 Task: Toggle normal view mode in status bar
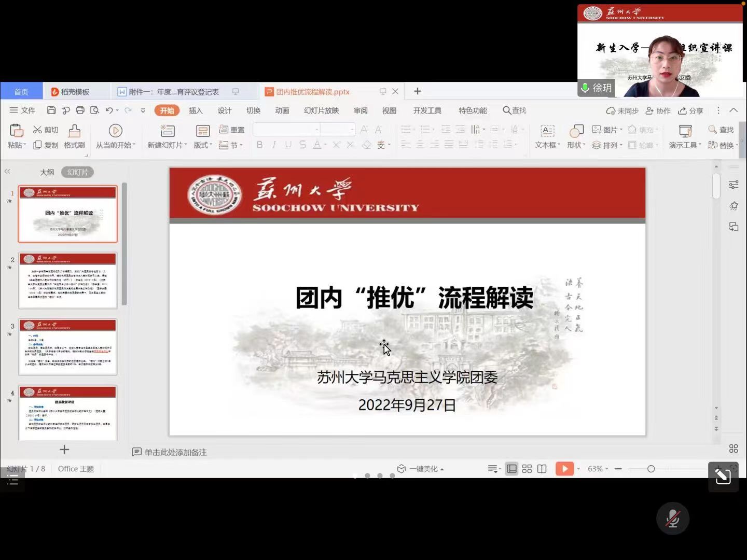(x=511, y=469)
